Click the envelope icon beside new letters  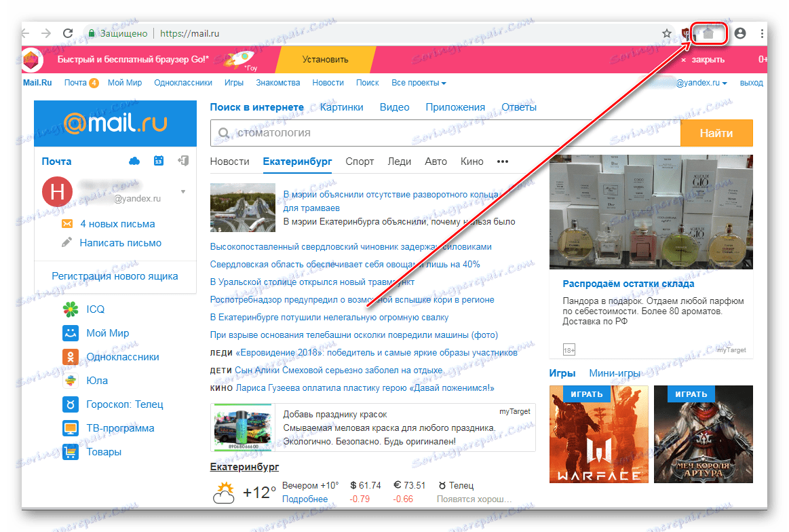67,223
